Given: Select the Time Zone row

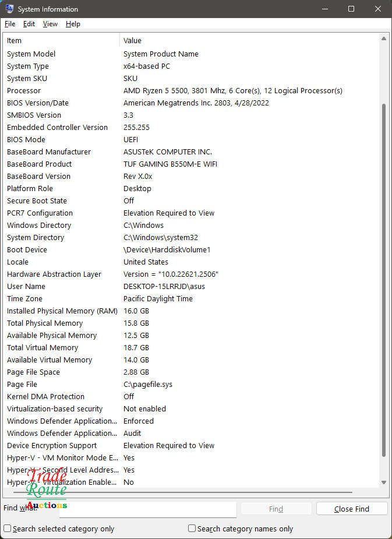Looking at the screenshot, I should pos(191,299).
